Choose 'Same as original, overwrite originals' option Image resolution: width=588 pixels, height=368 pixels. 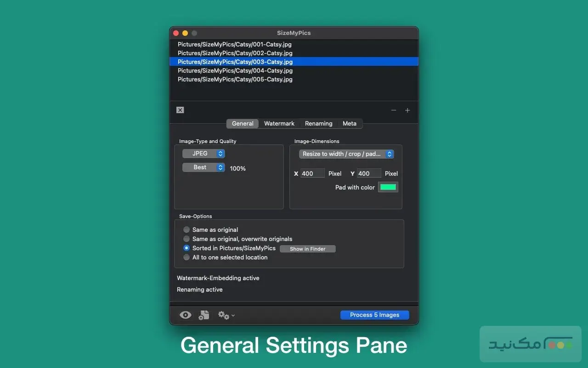coord(187,239)
